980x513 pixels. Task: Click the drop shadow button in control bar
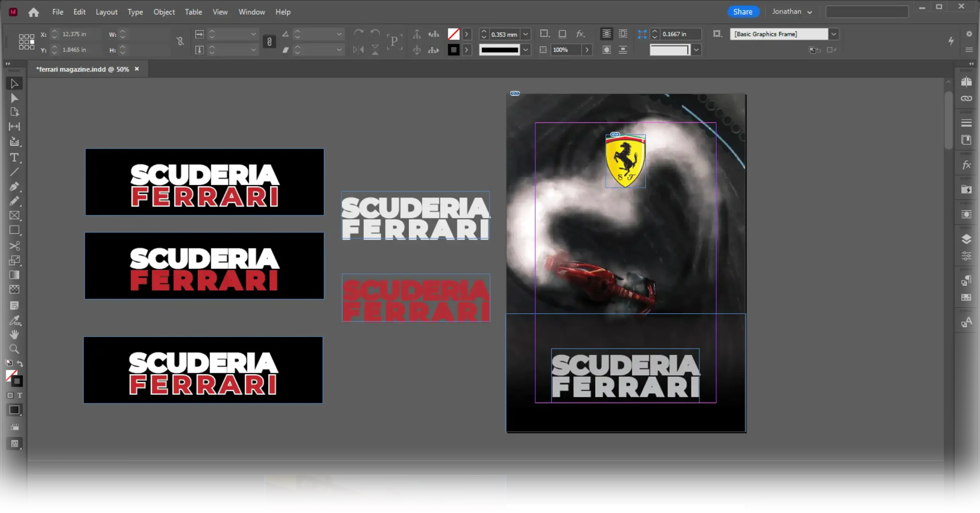562,34
